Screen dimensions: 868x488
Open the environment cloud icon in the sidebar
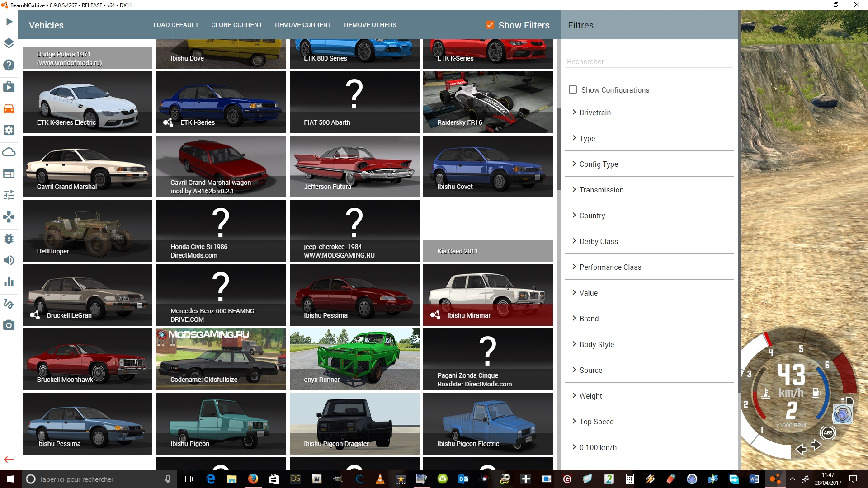click(x=9, y=152)
